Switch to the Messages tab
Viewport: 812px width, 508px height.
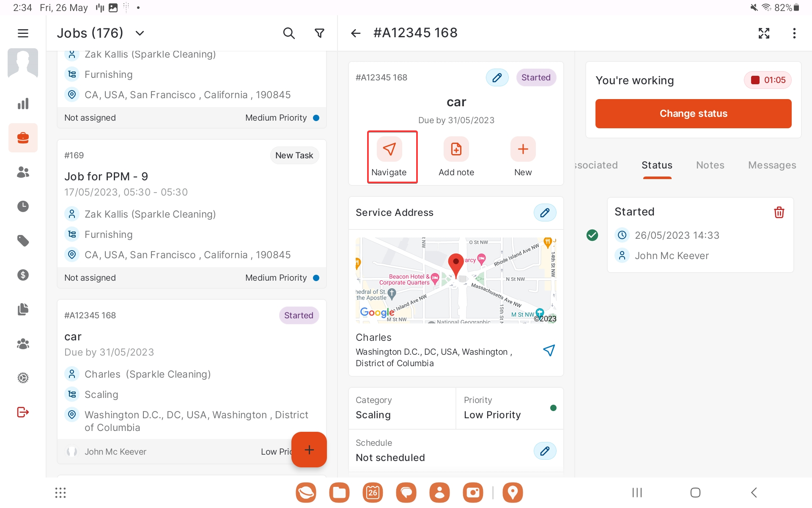click(x=772, y=165)
